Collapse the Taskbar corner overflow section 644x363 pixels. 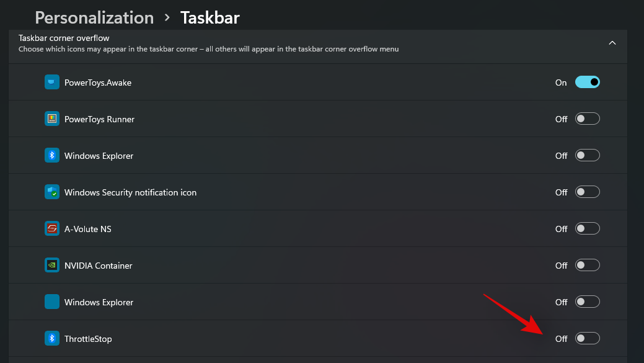coord(612,43)
